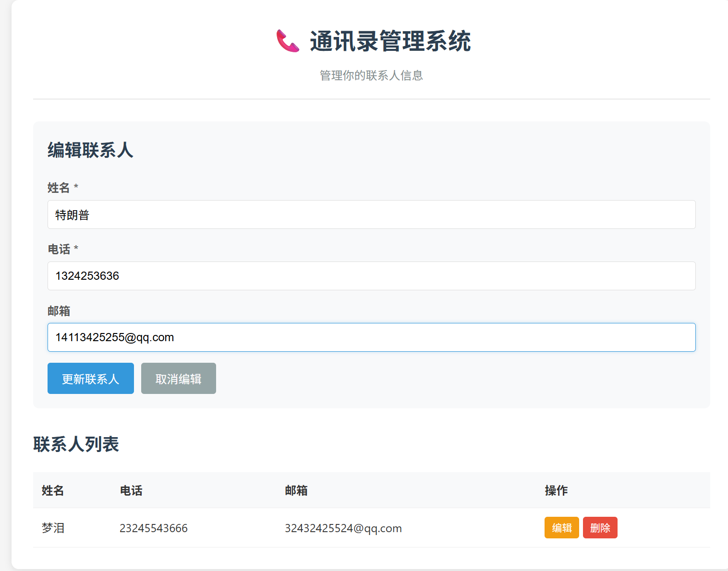The image size is (728, 571).
Task: Select the email 14113425255@qq.com
Action: [114, 337]
